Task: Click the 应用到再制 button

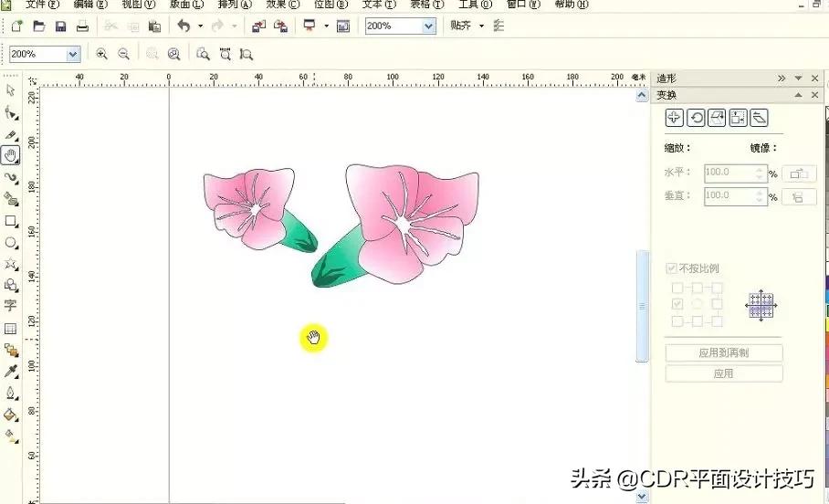Action: coord(723,352)
